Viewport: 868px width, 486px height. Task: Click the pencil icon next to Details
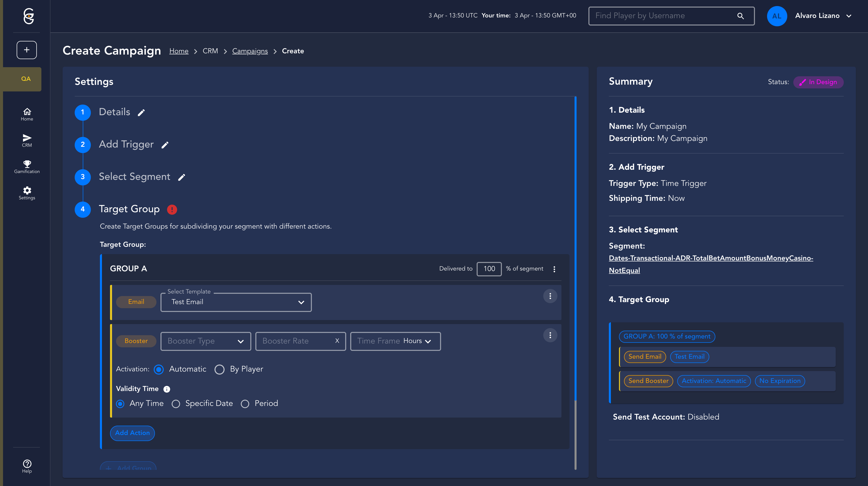[141, 113]
